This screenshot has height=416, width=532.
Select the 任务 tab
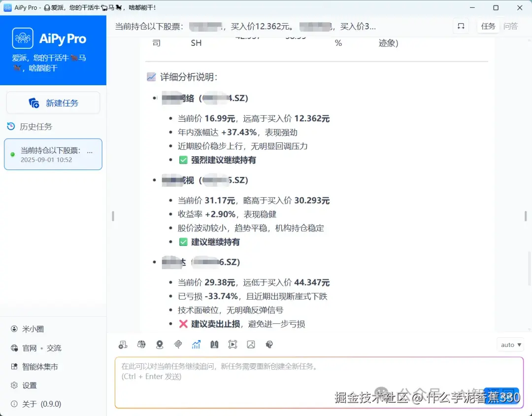point(488,26)
